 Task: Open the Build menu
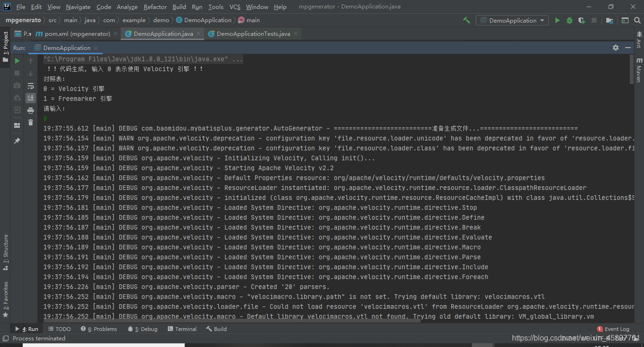[x=179, y=7]
